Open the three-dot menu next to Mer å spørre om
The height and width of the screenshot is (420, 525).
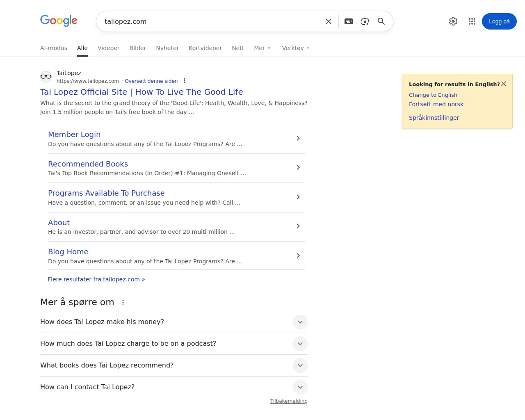click(x=123, y=302)
